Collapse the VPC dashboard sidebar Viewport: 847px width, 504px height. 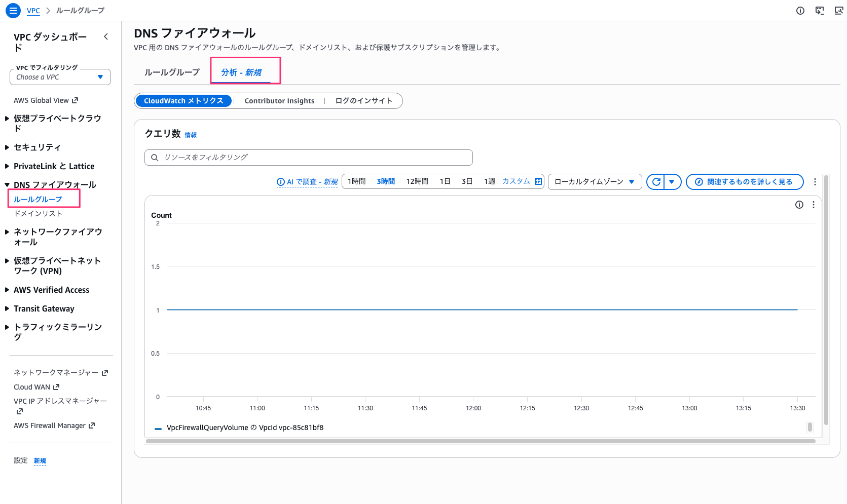click(x=106, y=36)
